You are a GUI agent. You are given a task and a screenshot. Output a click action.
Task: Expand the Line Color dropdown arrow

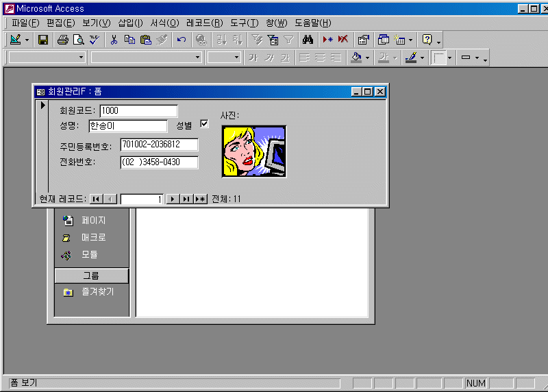[422, 58]
